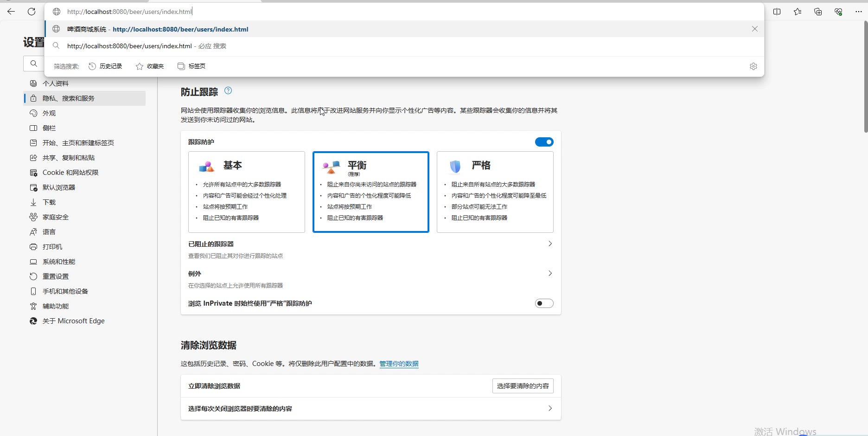Click the 语言 sidebar icon
The height and width of the screenshot is (436, 868).
33,232
